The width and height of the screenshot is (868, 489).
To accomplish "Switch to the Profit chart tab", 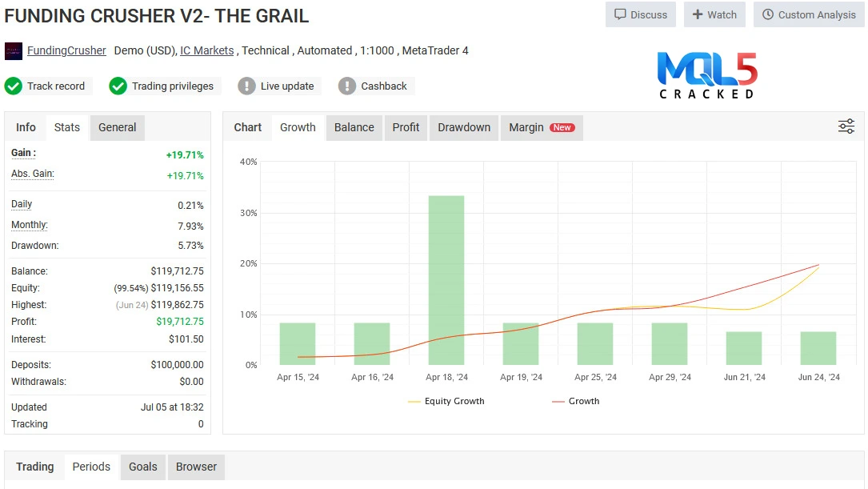I will 406,127.
